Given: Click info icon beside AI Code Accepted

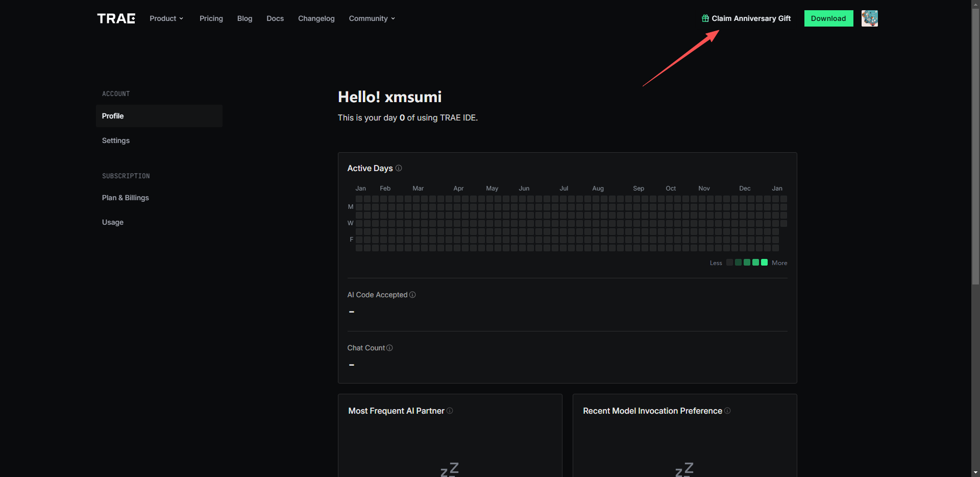Looking at the screenshot, I should coord(412,295).
